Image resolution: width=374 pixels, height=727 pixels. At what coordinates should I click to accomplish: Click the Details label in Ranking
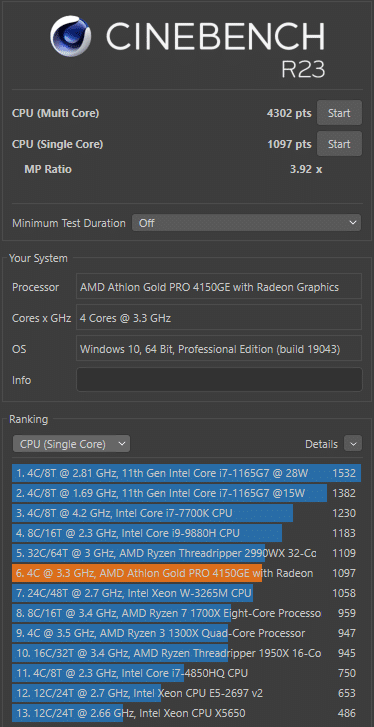coord(321,444)
